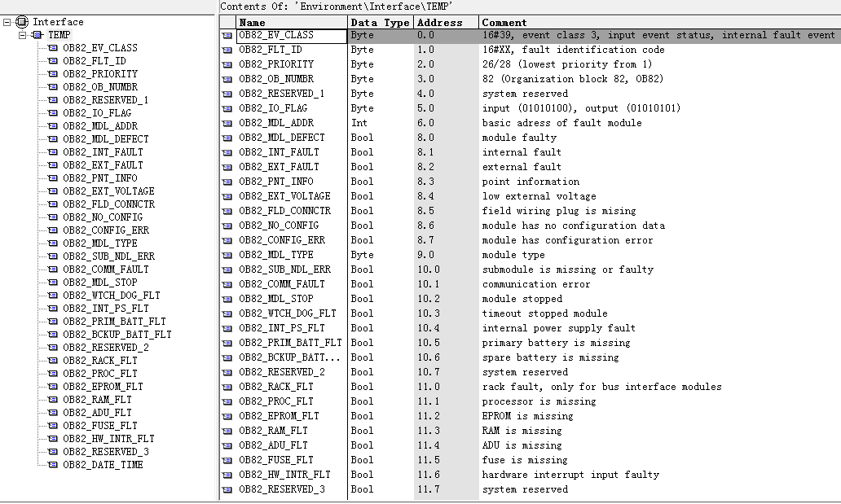Select OB82_SUB_NDL_ERR in the tree

(x=108, y=256)
